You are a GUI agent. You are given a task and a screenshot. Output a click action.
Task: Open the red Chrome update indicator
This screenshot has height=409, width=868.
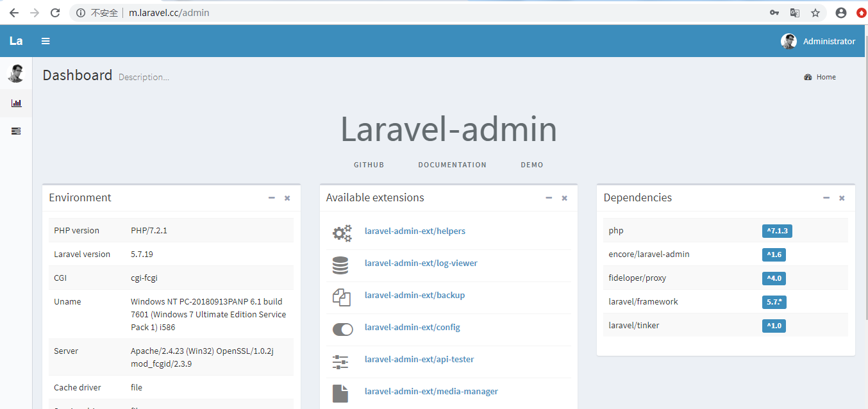coord(862,13)
